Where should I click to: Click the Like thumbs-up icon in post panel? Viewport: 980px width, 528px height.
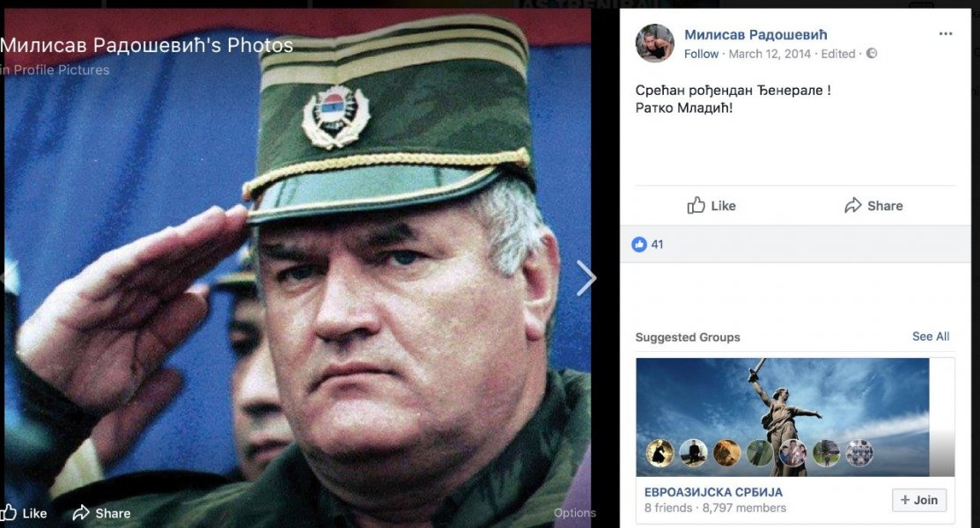point(696,205)
